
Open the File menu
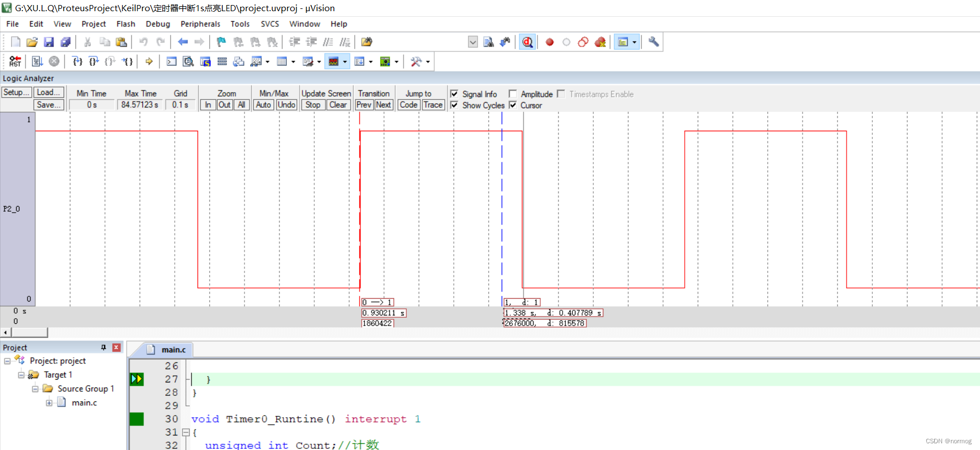pyautogui.click(x=12, y=24)
